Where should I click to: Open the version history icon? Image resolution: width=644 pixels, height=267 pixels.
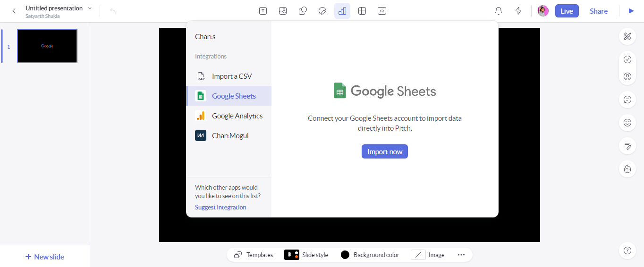click(627, 169)
